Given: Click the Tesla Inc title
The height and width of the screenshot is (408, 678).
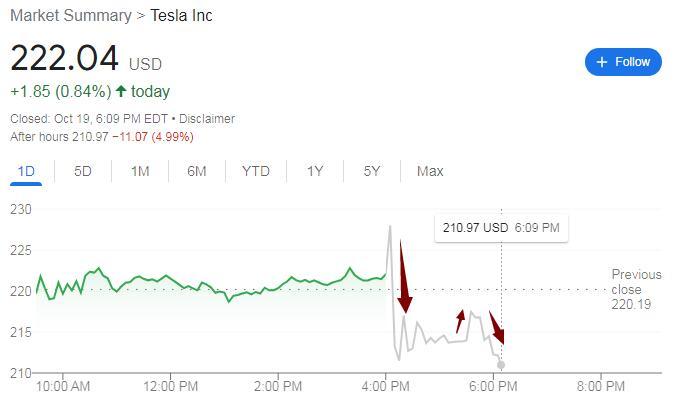Looking at the screenshot, I should pos(181,15).
